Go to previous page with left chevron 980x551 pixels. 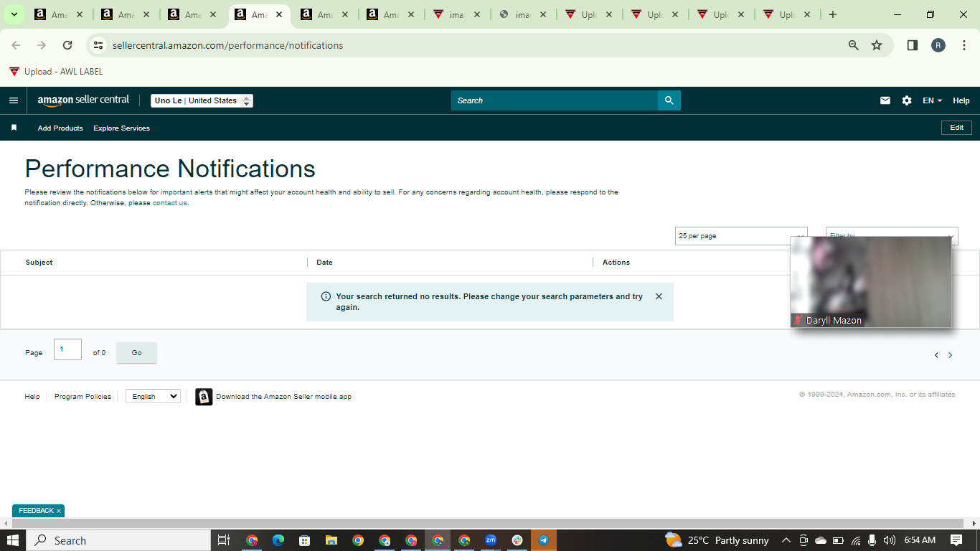[936, 355]
